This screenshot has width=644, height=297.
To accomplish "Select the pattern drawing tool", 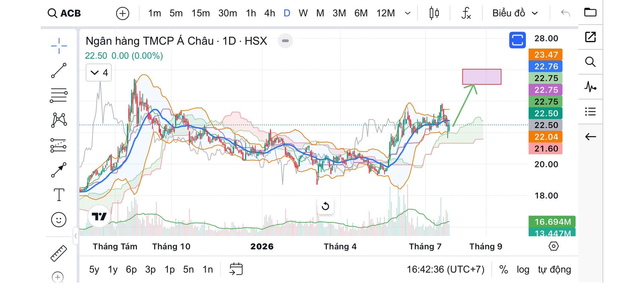I will [x=59, y=120].
